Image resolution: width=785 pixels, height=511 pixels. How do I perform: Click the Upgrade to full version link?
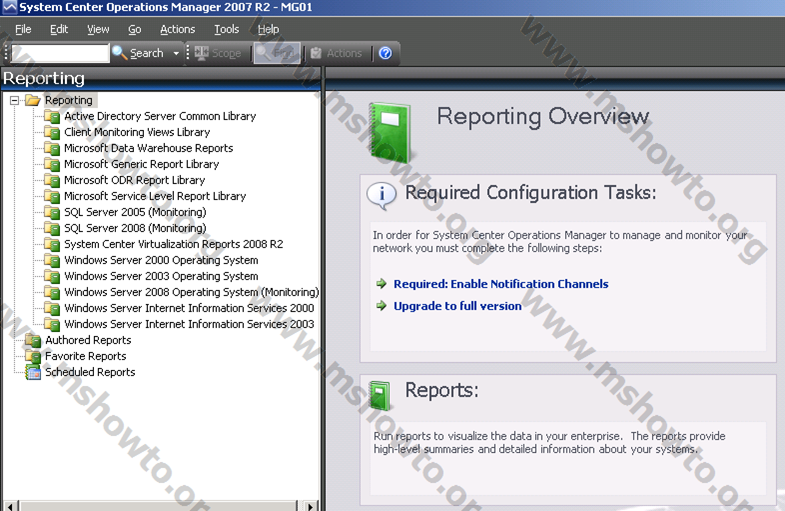click(457, 306)
